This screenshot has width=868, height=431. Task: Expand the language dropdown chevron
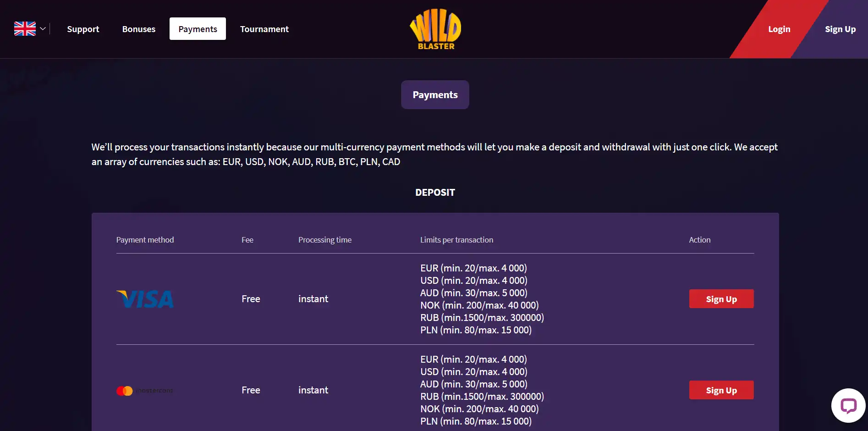[x=43, y=29]
